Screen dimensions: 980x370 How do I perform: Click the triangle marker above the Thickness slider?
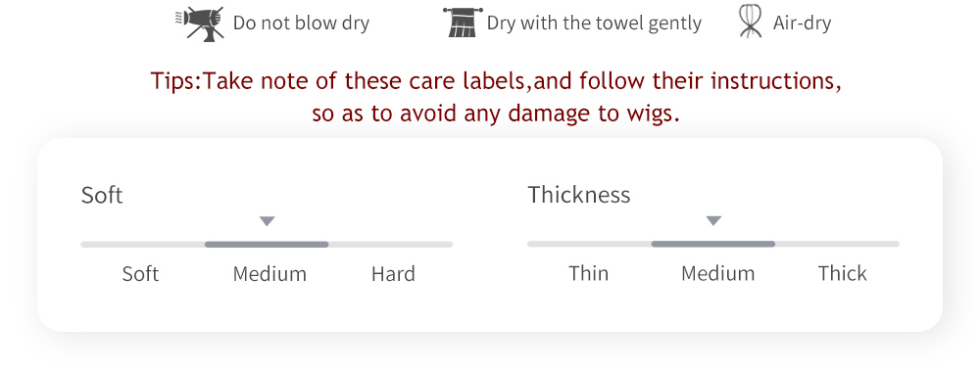click(713, 221)
